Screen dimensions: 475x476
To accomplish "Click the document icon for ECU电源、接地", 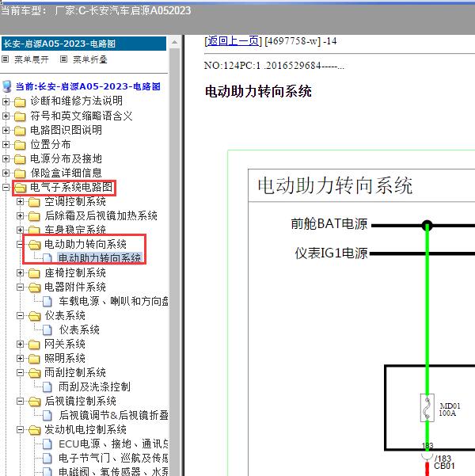I will [x=47, y=444].
